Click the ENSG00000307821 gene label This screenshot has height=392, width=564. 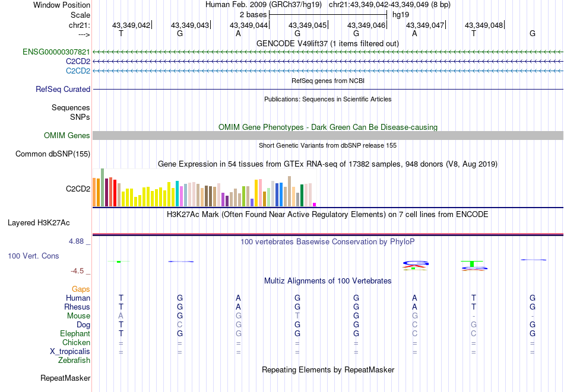point(56,52)
